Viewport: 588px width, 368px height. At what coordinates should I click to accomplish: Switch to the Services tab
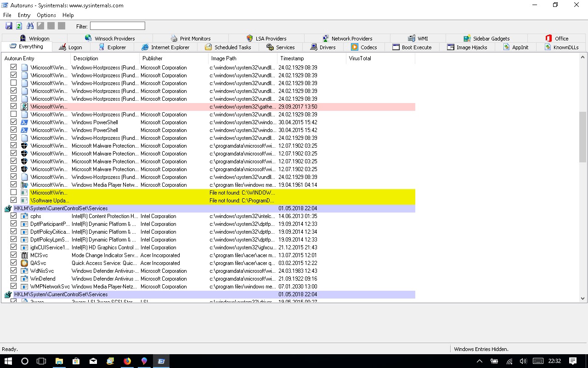[x=280, y=47]
